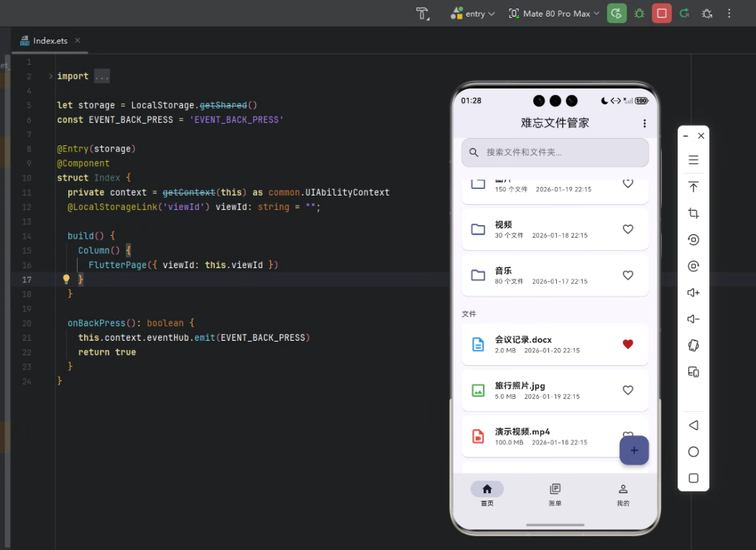Switch to the 我的 profile tab
Image resolution: width=756 pixels, height=550 pixels.
(x=623, y=494)
